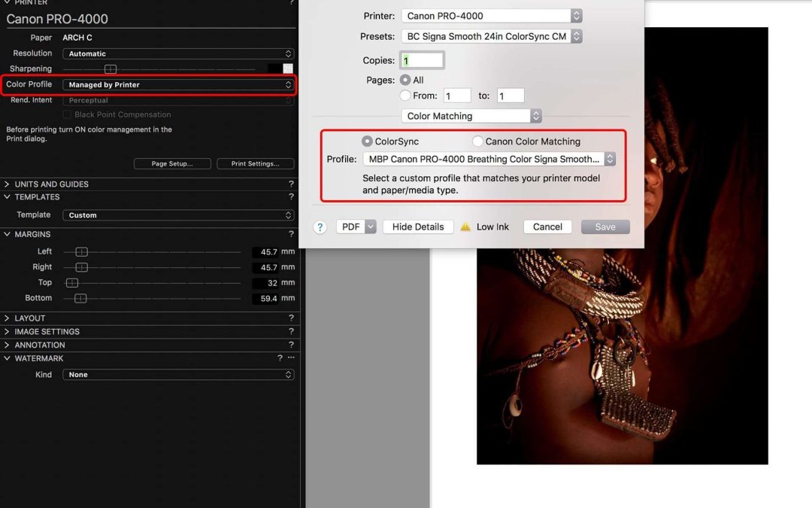
Task: Open help for Layout section
Action: point(291,318)
